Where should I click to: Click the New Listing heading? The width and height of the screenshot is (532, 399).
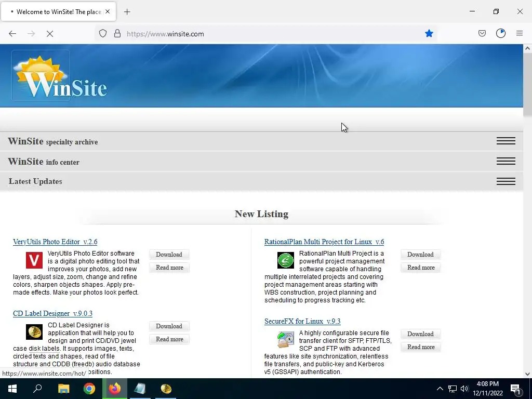pyautogui.click(x=262, y=214)
